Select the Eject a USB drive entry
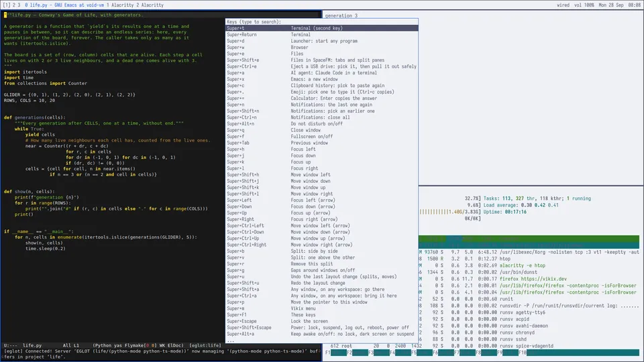This screenshot has height=362, width=644. coord(322,66)
